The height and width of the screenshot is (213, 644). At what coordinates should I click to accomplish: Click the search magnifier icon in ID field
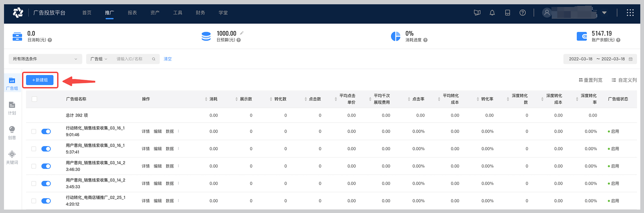(154, 59)
